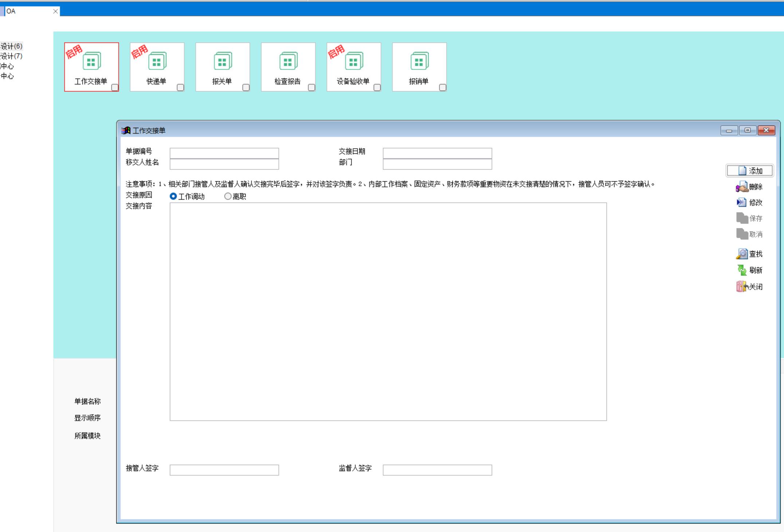Close the OA tab
784x532 pixels.
[x=55, y=11]
